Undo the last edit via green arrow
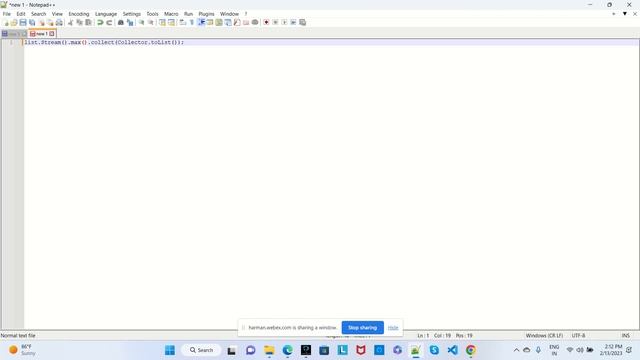640x360 pixels. [100, 22]
